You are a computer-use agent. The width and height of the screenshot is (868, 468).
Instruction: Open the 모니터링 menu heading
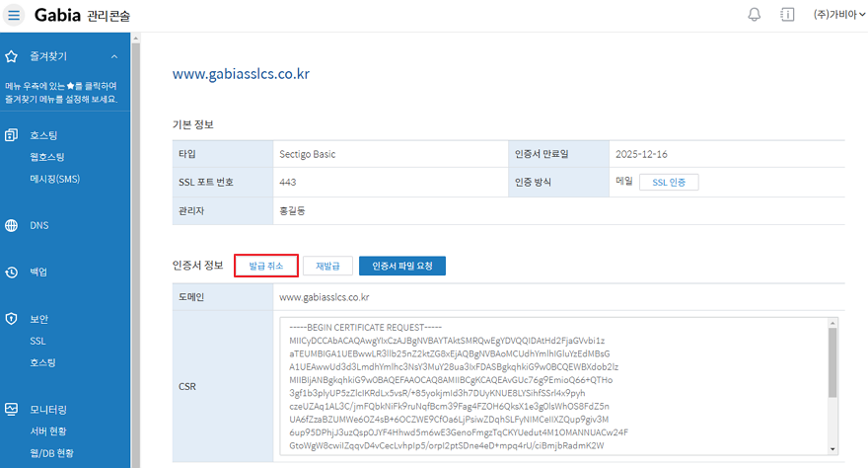tap(48, 410)
